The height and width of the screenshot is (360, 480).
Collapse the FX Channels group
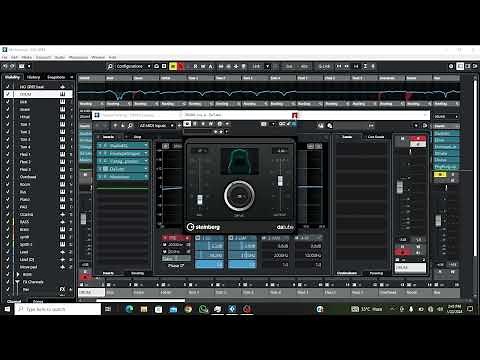(x=17, y=282)
